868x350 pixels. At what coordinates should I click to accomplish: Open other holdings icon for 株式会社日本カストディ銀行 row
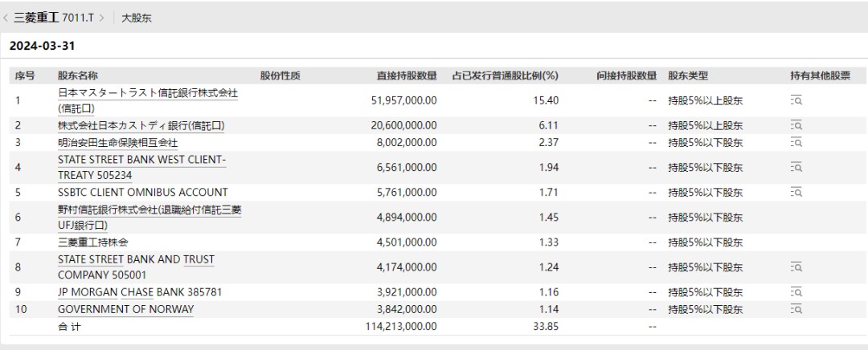(796, 125)
